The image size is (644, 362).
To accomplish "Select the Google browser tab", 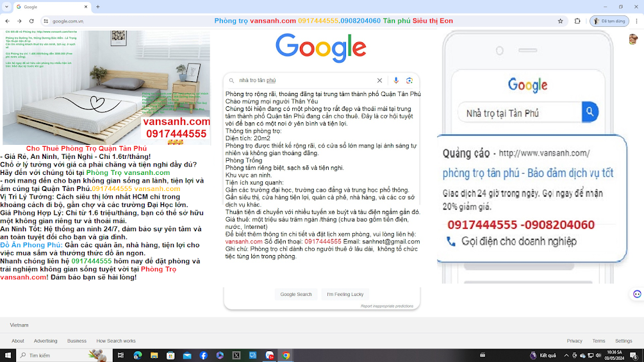I will pyautogui.click(x=51, y=7).
